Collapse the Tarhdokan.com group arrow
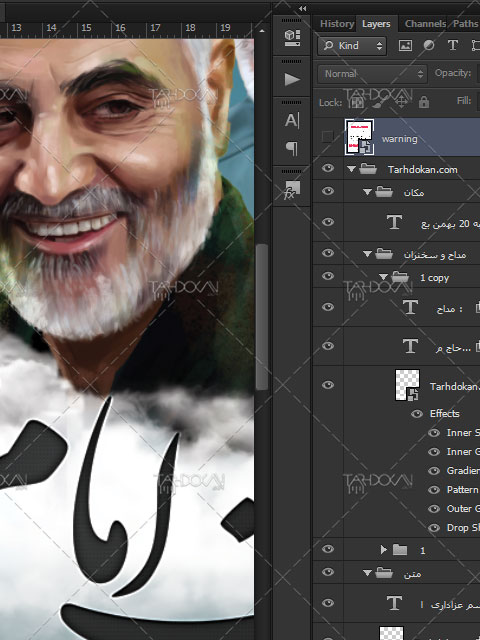The width and height of the screenshot is (480, 640). 351,169
